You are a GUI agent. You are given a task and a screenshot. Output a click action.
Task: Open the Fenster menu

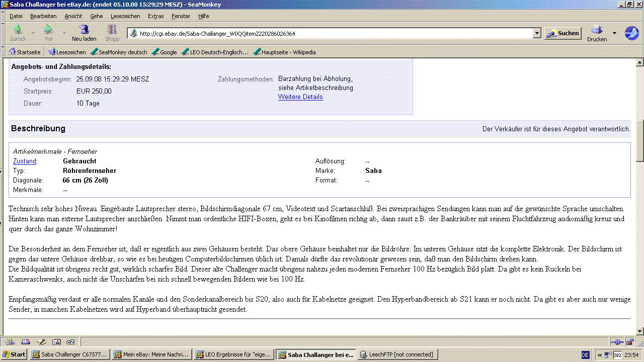(x=181, y=16)
